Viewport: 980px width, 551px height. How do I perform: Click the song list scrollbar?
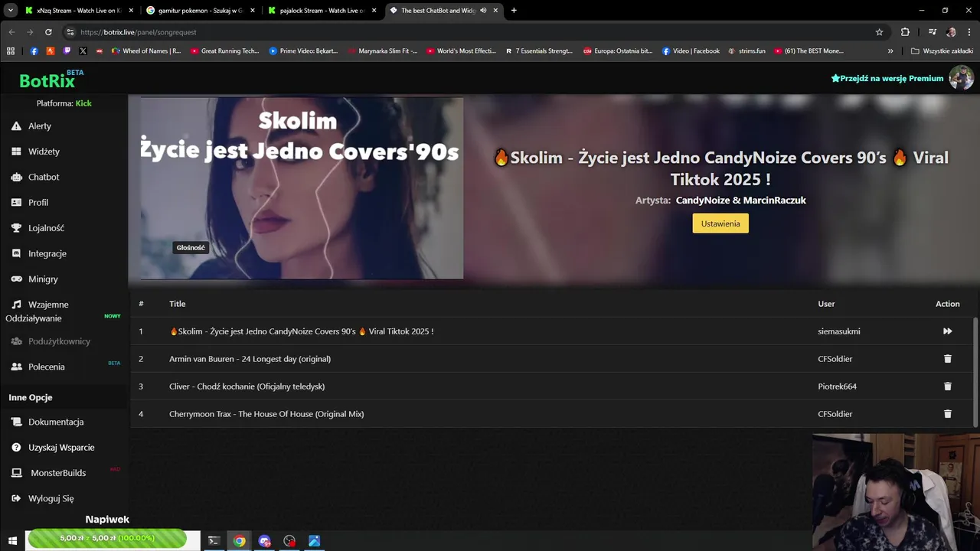pos(975,372)
